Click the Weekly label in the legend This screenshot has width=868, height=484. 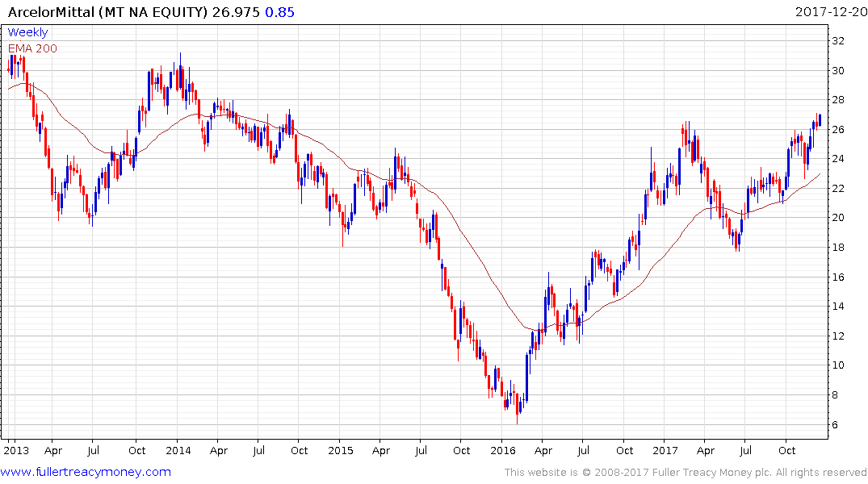[x=27, y=32]
